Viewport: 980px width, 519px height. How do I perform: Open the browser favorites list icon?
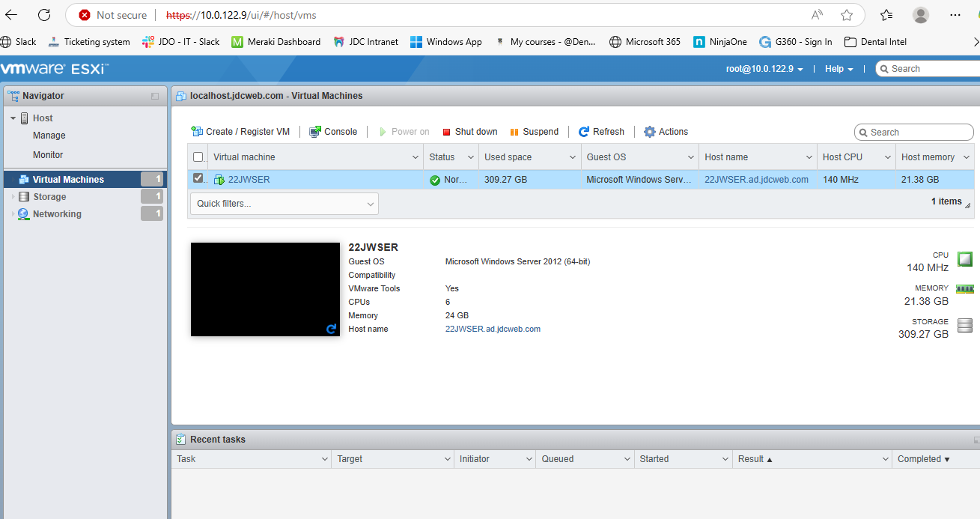[887, 15]
